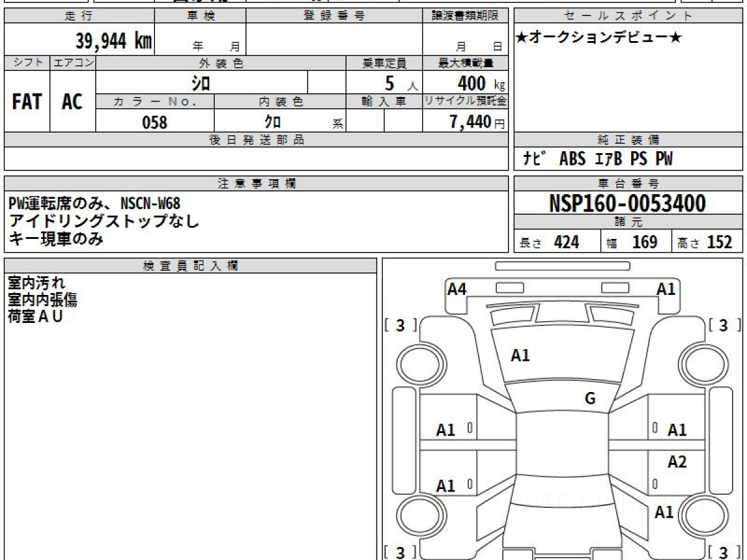Screen dimensions: 747x560
Task: Click the エアコン header cell
Action: click(x=73, y=63)
